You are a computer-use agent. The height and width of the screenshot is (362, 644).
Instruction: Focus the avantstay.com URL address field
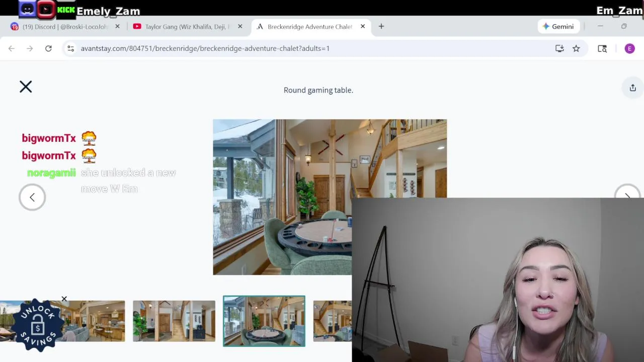(205, 48)
